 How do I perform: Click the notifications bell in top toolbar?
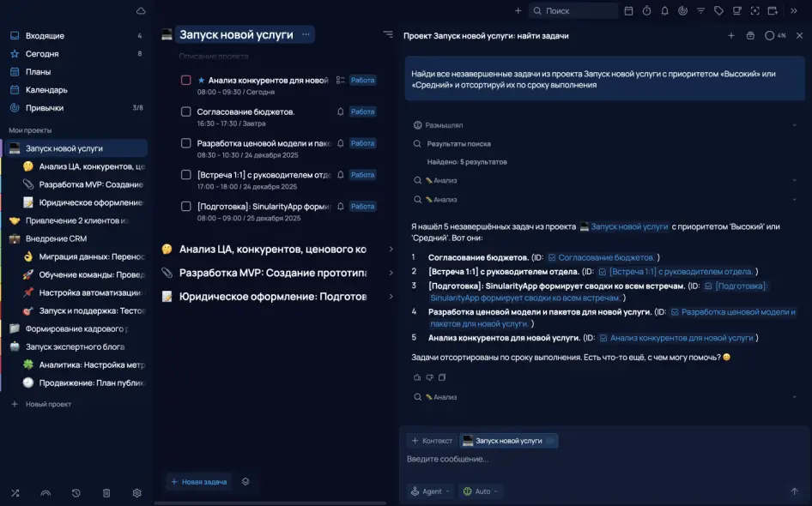664,11
